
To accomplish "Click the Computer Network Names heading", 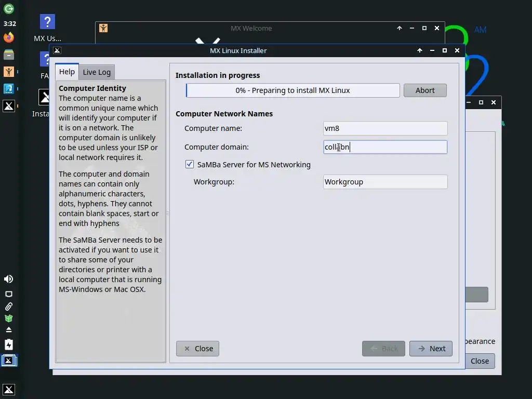I will pyautogui.click(x=224, y=114).
